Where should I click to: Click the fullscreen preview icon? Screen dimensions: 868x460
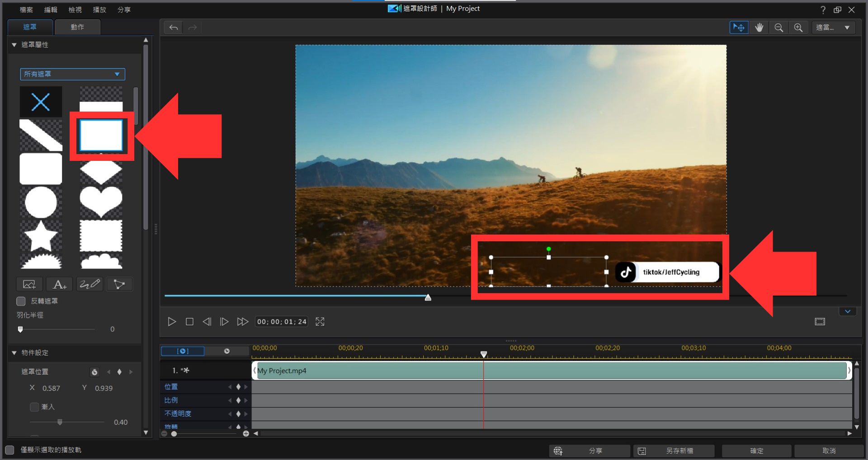[x=320, y=322]
